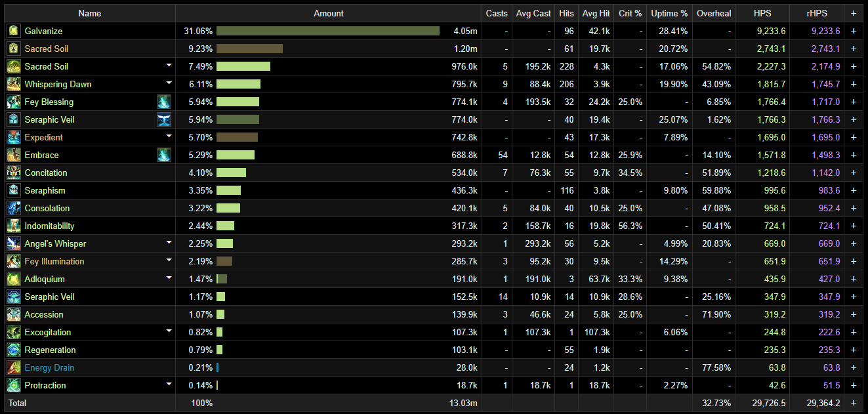This screenshot has height=414, width=868.
Task: Click the Energy Drain ability icon
Action: (x=14, y=367)
